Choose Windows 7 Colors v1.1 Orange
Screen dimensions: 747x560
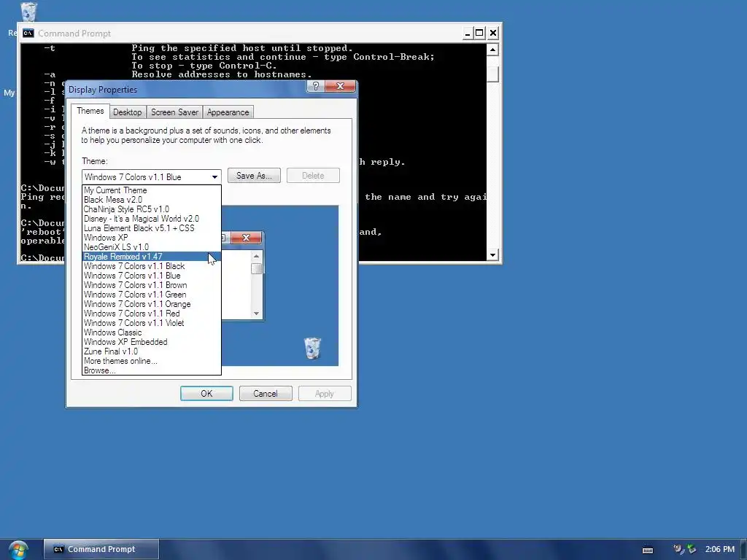pos(152,304)
